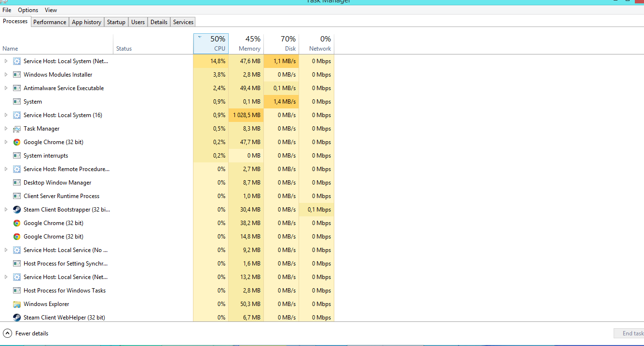Click the Service Host: Local System (Net... gear icon
Viewport: 644px width, 346px height.
pos(17,61)
